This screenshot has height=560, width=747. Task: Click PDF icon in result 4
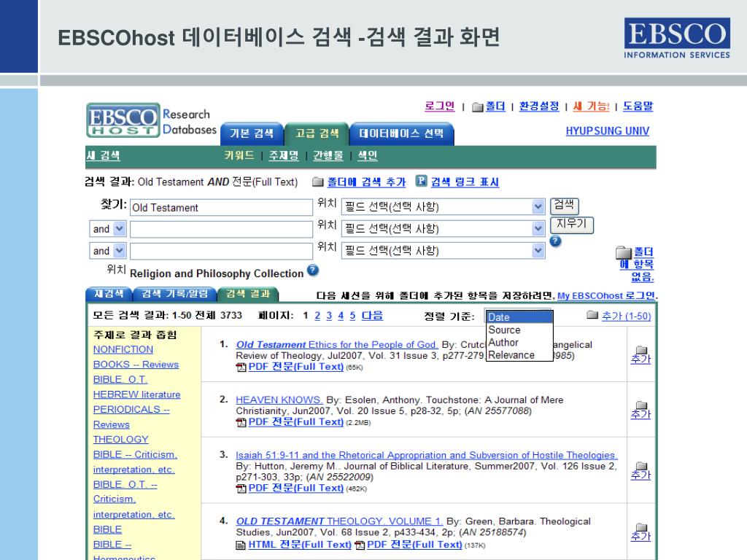click(x=360, y=545)
